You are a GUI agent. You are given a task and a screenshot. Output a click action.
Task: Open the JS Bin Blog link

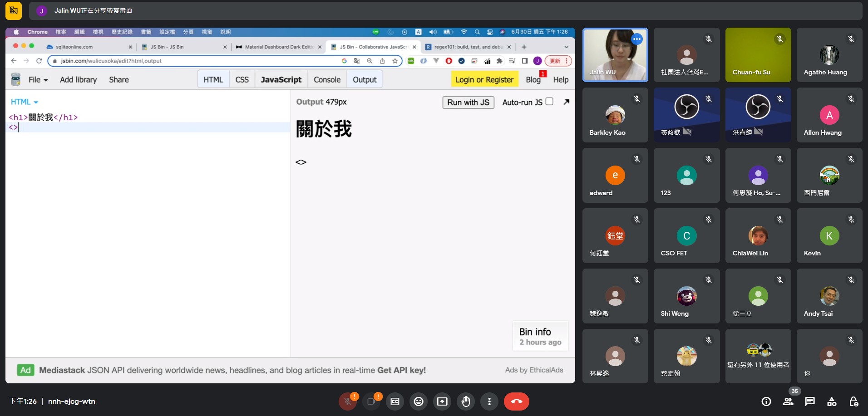(533, 80)
